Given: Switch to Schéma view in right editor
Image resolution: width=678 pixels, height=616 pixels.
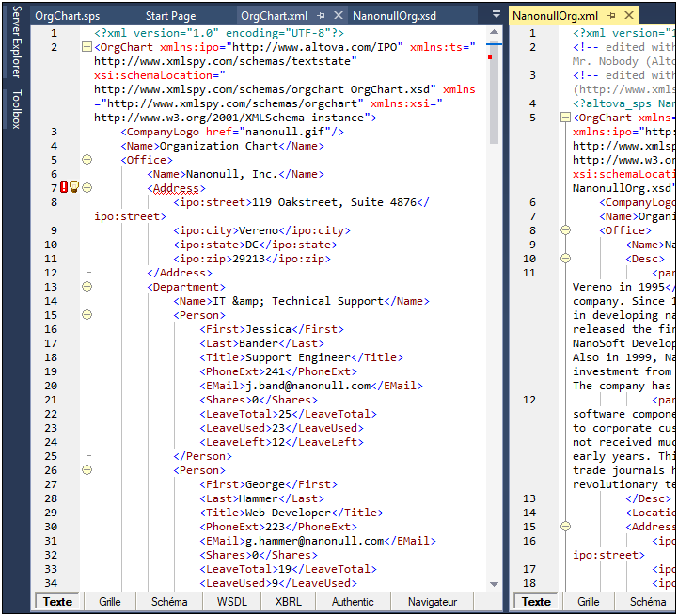Looking at the screenshot, I should [648, 602].
